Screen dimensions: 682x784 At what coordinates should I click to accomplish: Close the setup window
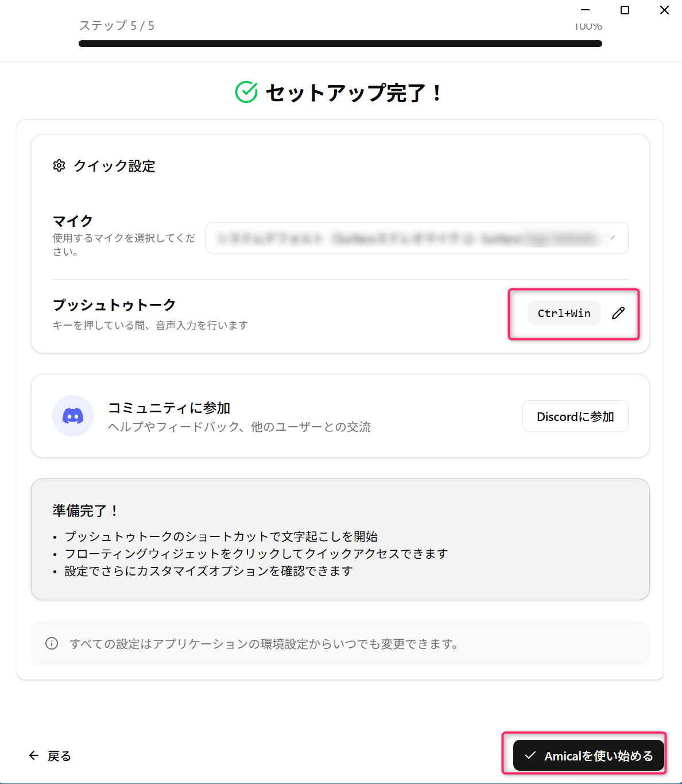[x=664, y=10]
